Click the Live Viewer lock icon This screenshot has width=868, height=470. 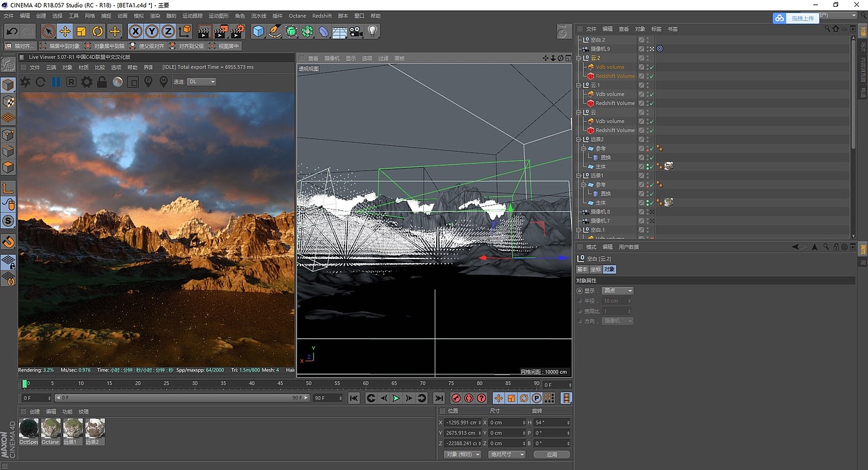(102, 82)
